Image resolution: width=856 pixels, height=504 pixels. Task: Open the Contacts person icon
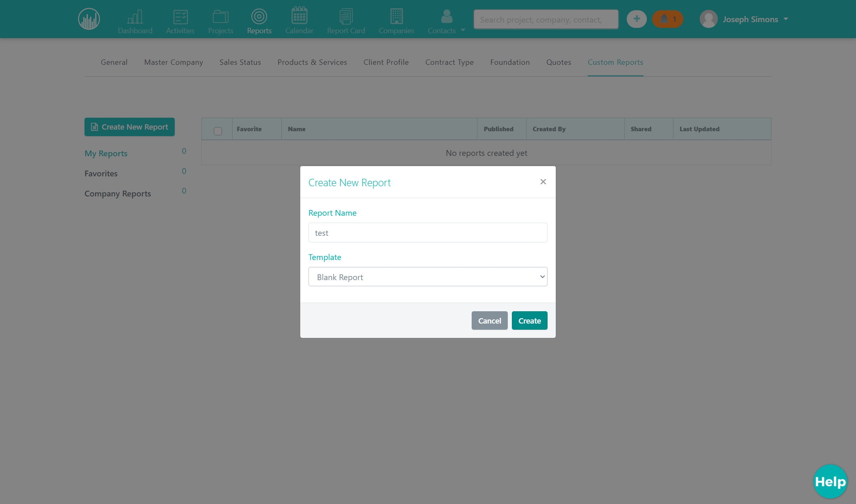[x=447, y=16]
